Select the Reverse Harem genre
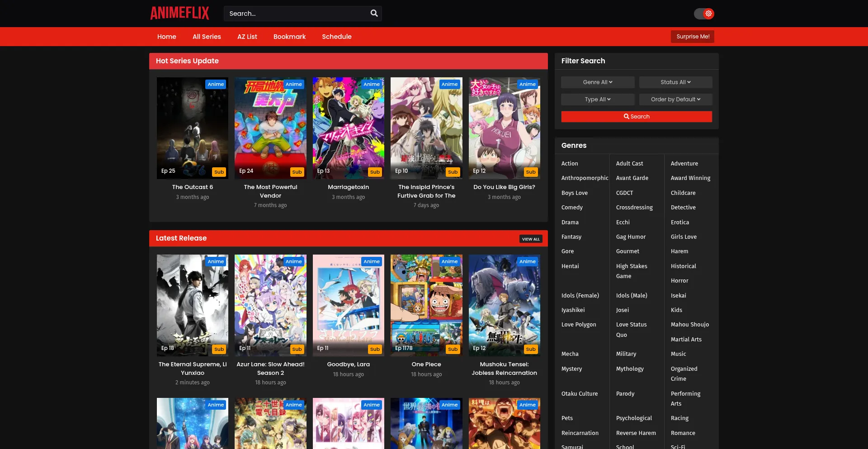This screenshot has height=449, width=868. click(x=636, y=433)
